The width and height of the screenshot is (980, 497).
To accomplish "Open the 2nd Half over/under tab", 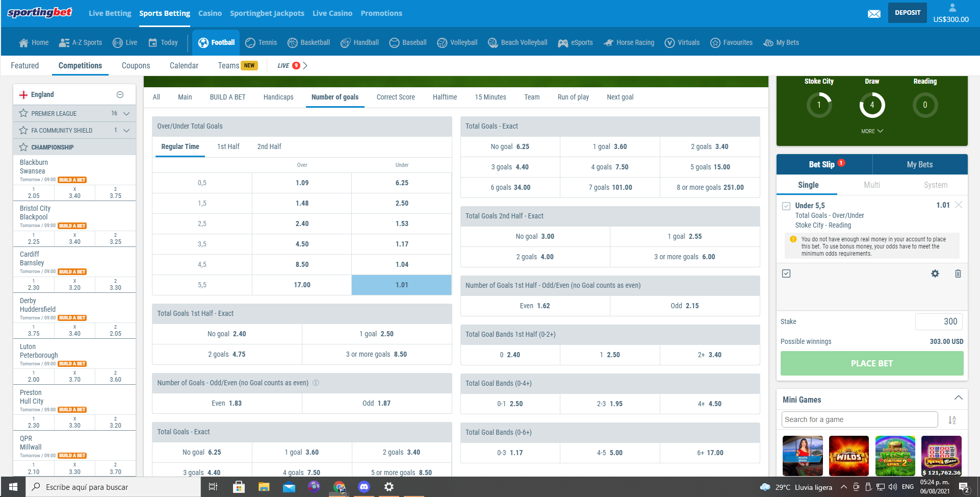I will pos(269,146).
